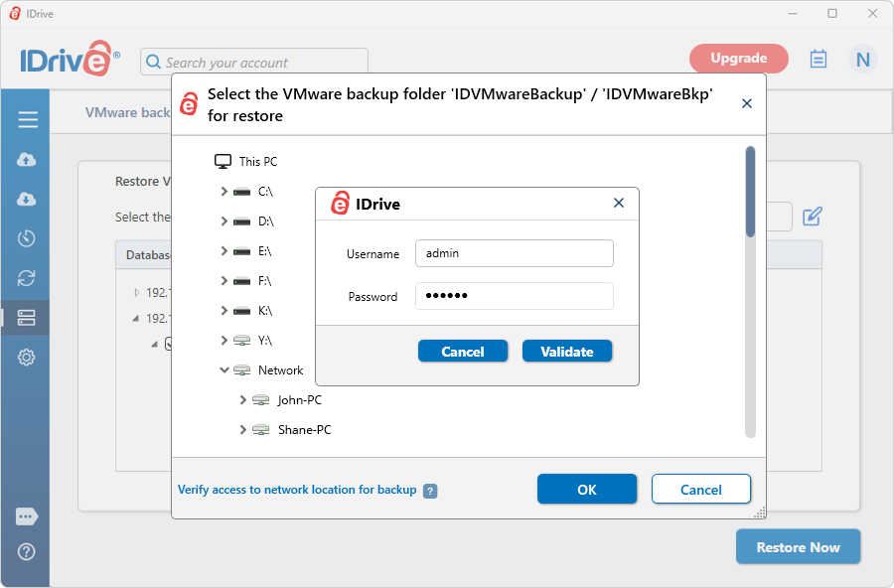Click Cancel in the folder selection dialog
The width and height of the screenshot is (894, 588).
(x=700, y=490)
